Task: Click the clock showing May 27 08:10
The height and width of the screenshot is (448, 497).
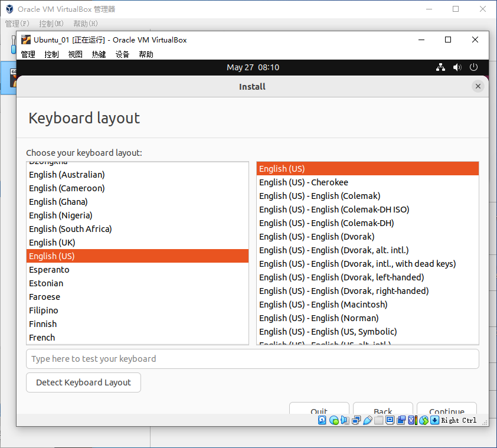Action: (253, 67)
